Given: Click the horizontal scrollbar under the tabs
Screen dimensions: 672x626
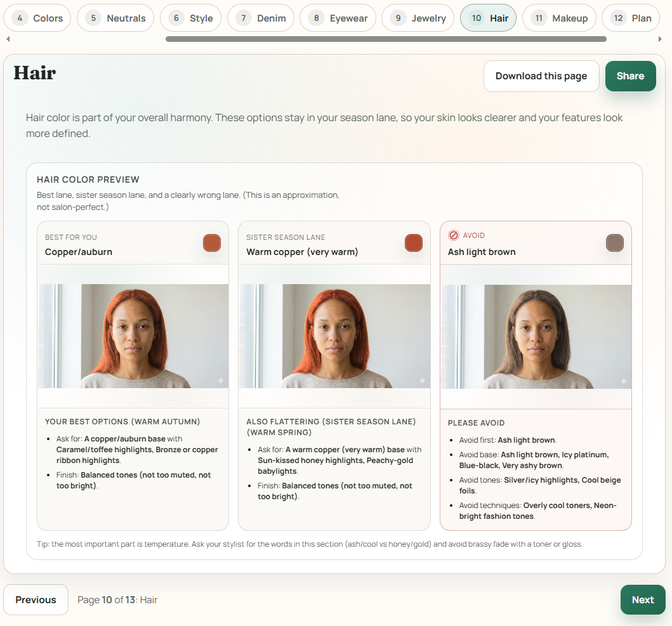Looking at the screenshot, I should (x=386, y=39).
